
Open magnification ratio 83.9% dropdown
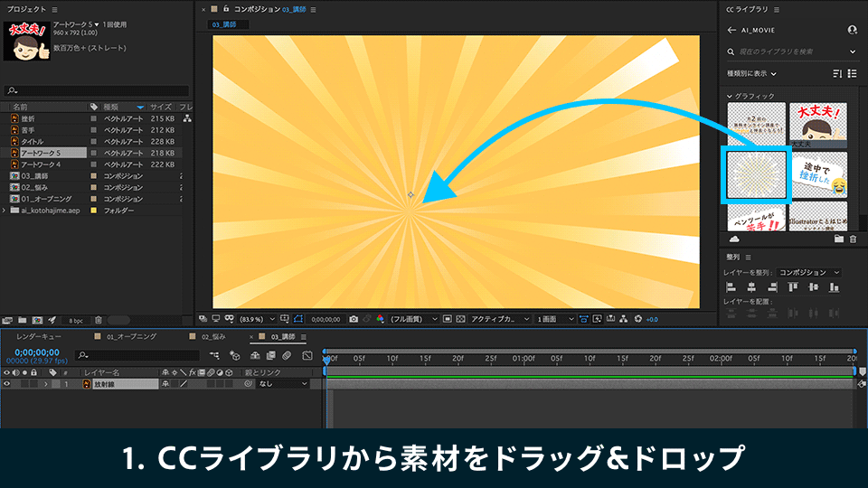257,319
